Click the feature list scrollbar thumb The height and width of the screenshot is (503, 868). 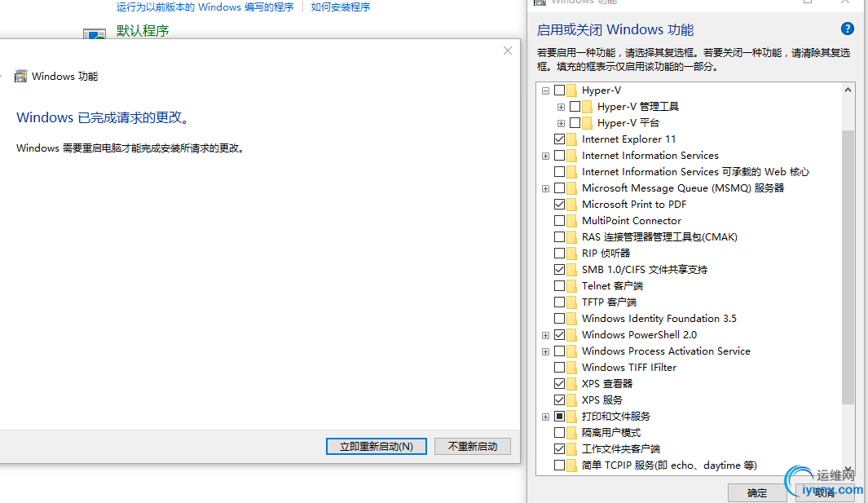coord(848,267)
